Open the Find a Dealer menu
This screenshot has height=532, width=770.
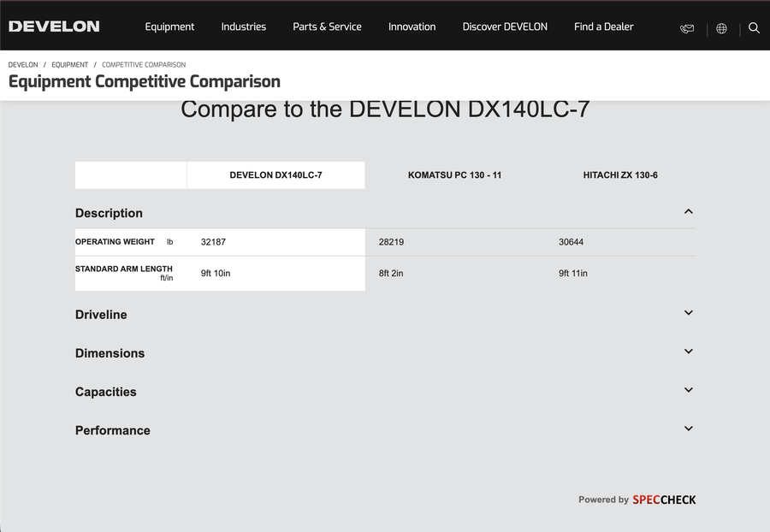coord(603,27)
